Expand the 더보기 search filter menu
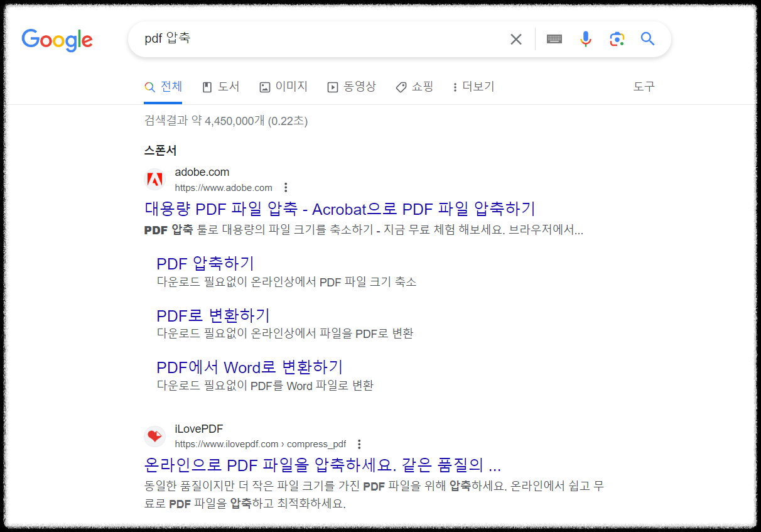 (473, 87)
